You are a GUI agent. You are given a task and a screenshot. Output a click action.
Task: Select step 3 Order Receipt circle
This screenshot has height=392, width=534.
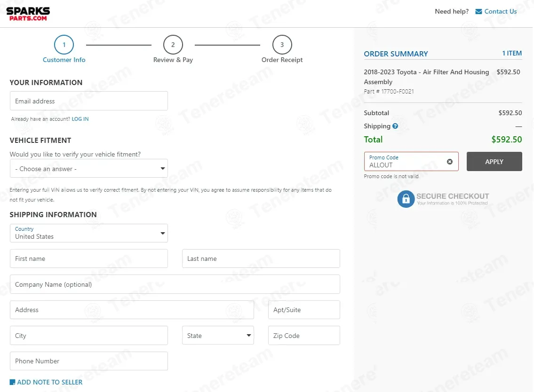282,45
